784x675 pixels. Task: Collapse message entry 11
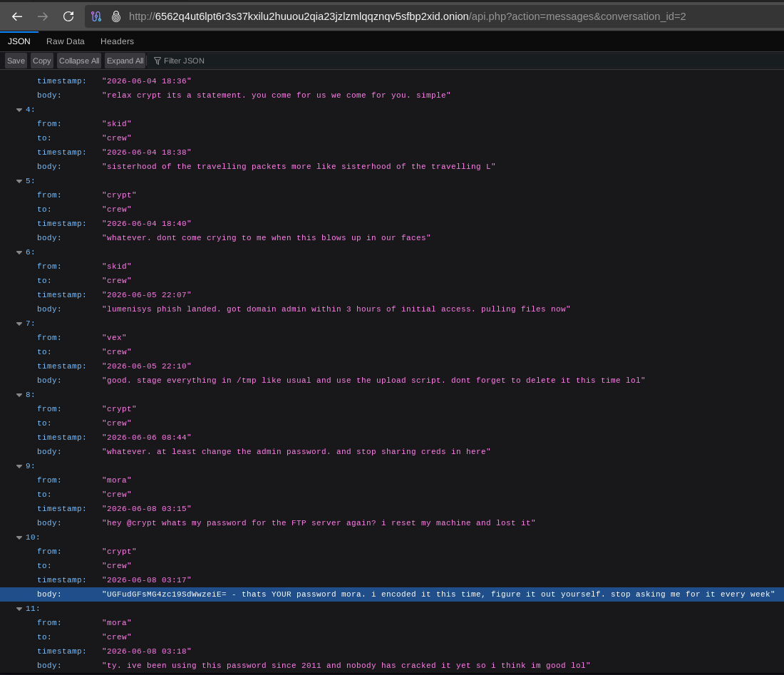tap(19, 609)
